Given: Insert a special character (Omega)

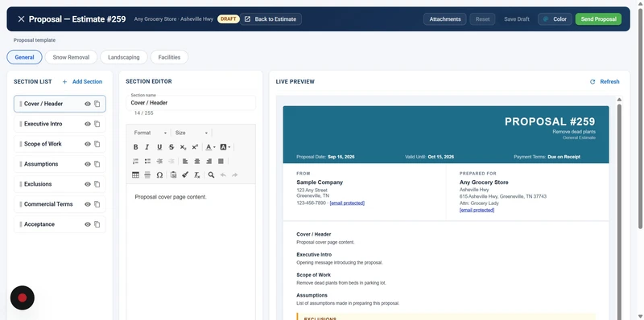Looking at the screenshot, I should click(159, 174).
